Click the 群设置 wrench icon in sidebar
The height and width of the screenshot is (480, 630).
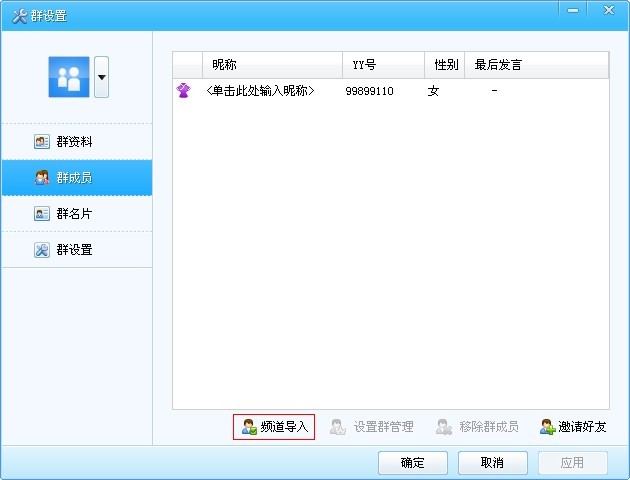pyautogui.click(x=42, y=250)
